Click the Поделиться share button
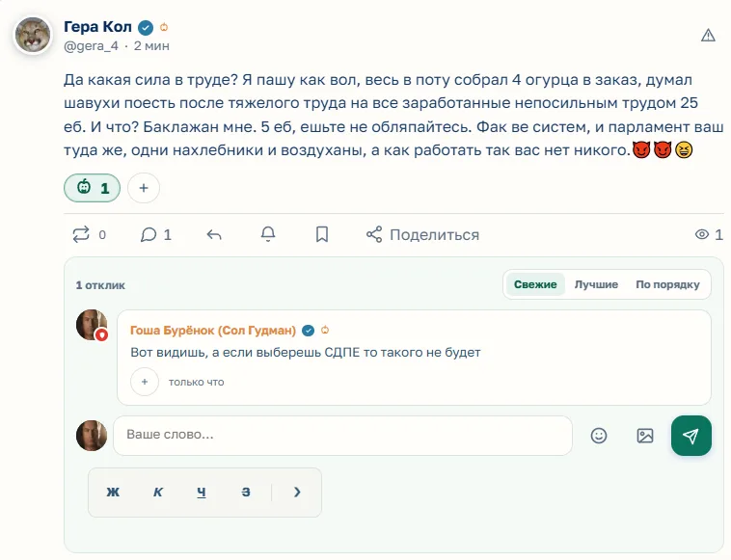 tap(422, 235)
